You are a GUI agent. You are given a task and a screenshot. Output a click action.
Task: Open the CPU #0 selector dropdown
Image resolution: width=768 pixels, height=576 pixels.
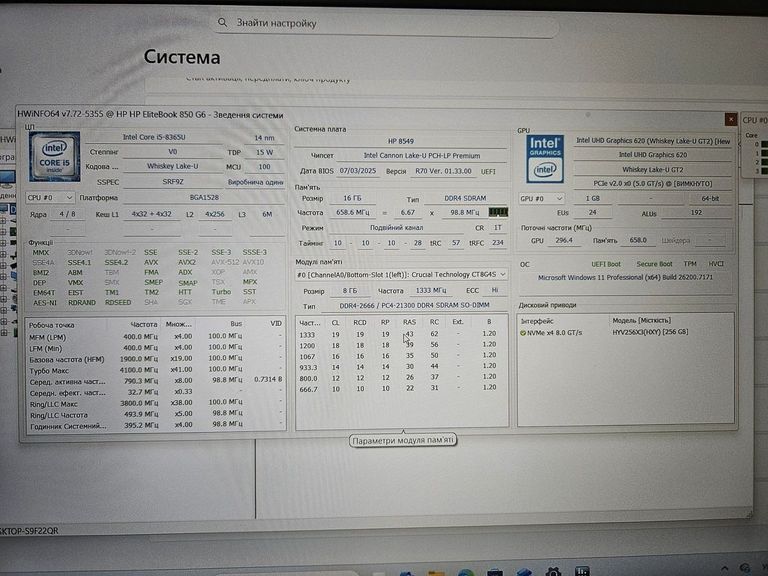point(48,197)
